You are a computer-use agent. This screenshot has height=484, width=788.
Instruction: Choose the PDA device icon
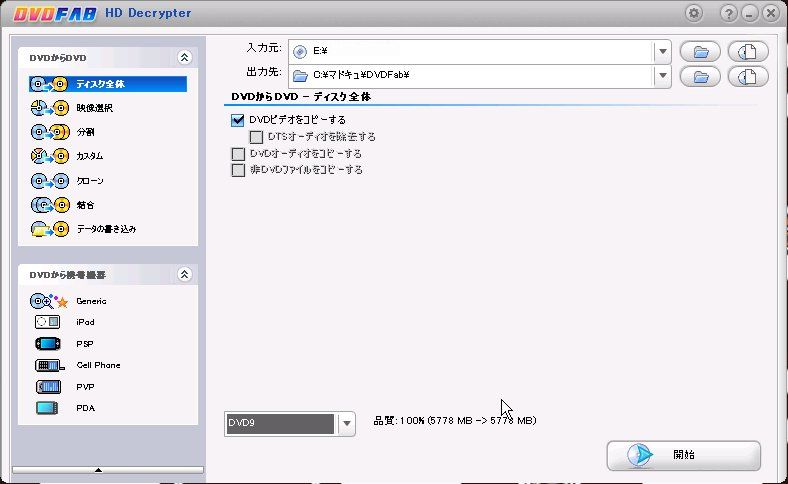pos(47,408)
